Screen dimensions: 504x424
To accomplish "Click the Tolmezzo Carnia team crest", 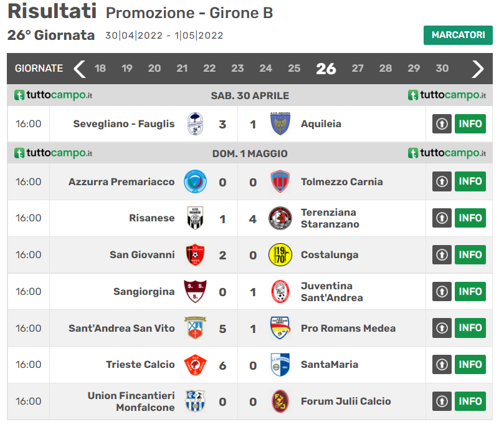I will point(280,181).
